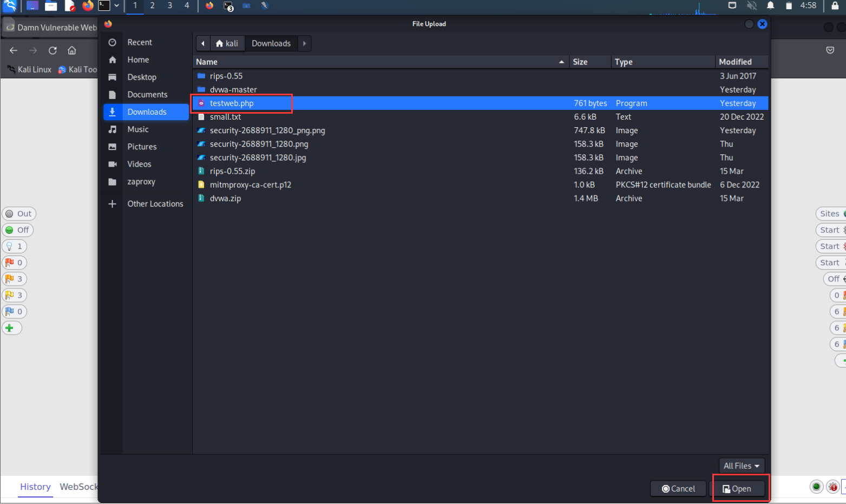The width and height of the screenshot is (846, 504).
Task: Click the terminal task icon in the panel
Action: [x=228, y=6]
